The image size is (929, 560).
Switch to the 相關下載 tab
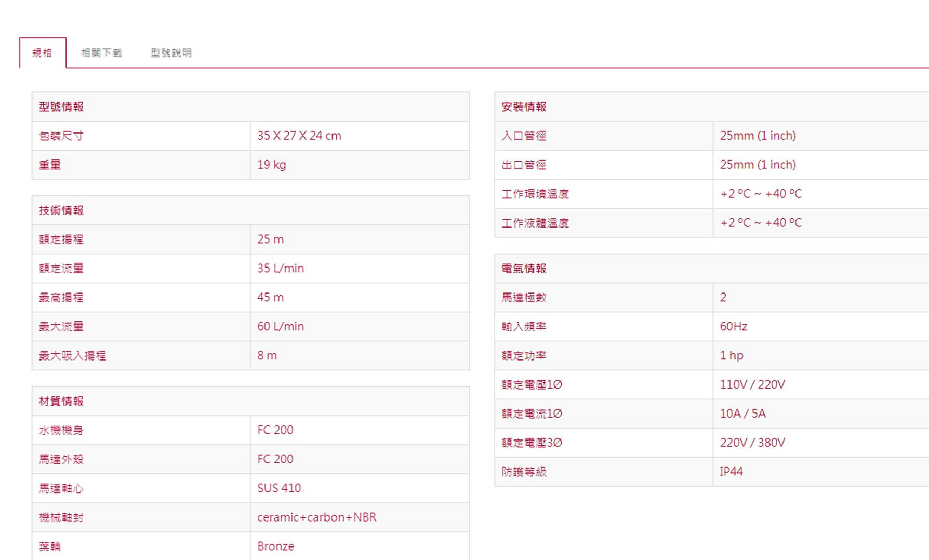[101, 53]
